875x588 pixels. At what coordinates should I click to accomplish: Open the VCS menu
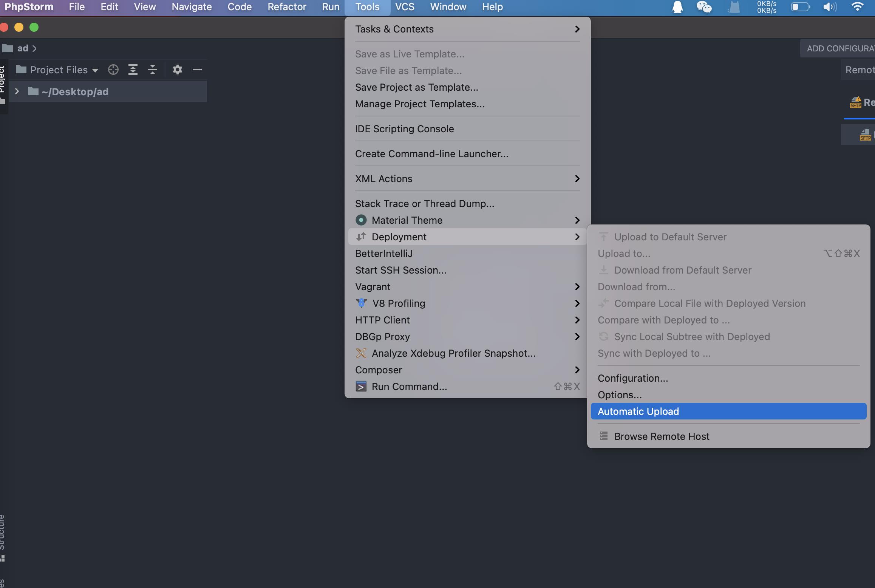pos(405,7)
